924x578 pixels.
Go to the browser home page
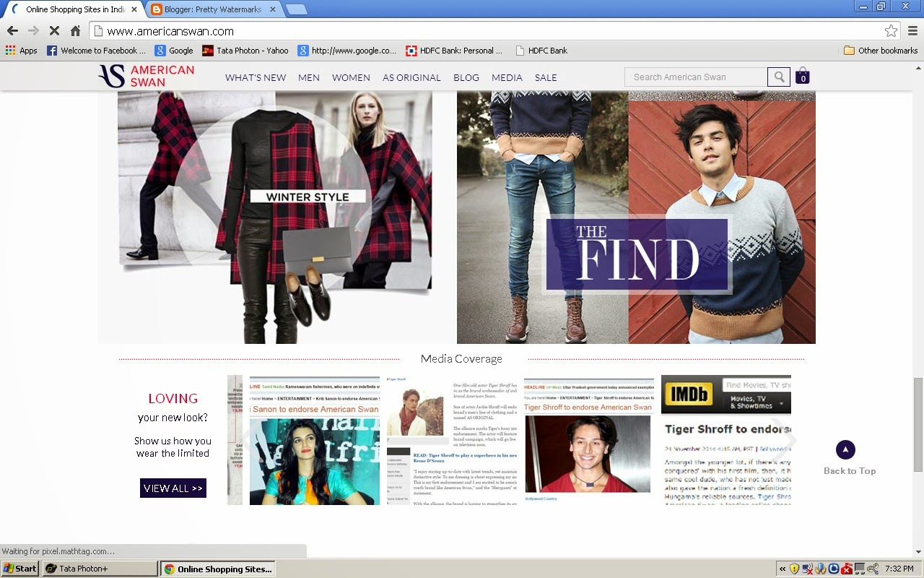pos(75,31)
